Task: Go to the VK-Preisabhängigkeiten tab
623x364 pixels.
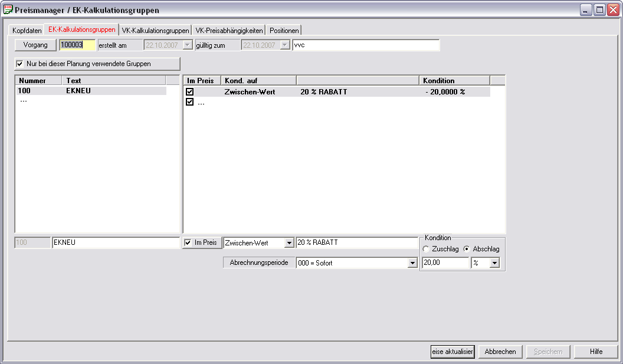Action: click(x=229, y=30)
